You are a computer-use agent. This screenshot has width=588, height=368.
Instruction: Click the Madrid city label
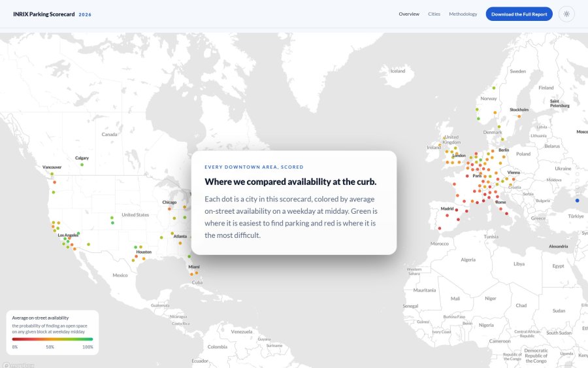(x=447, y=209)
